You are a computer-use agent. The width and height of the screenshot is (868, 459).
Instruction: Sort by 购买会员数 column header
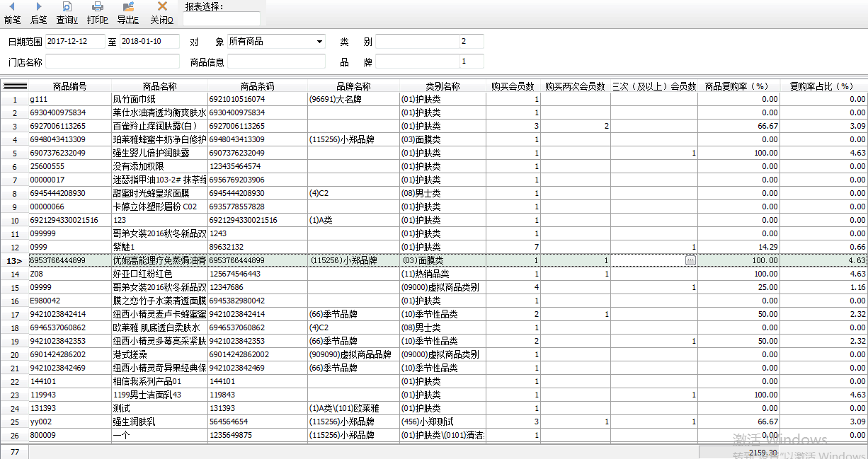513,86
